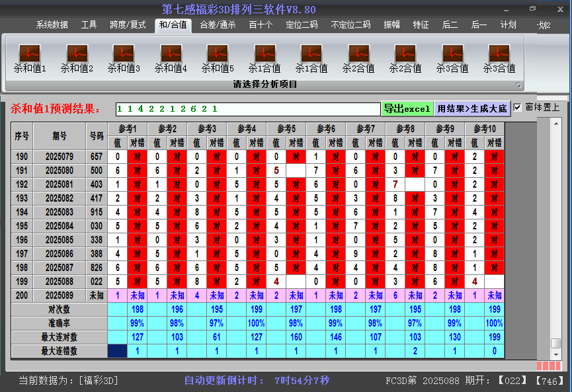Click row index 200

pyautogui.click(x=22, y=295)
